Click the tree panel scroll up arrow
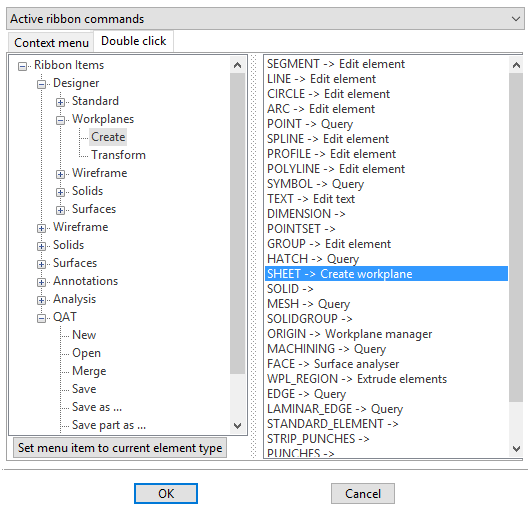This screenshot has height=511, width=529. pos(238,65)
